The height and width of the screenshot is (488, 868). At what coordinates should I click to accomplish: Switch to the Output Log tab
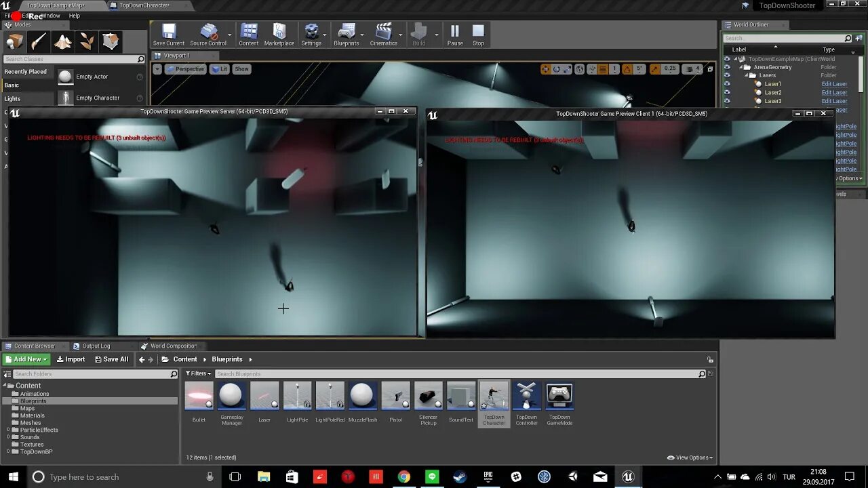point(96,346)
